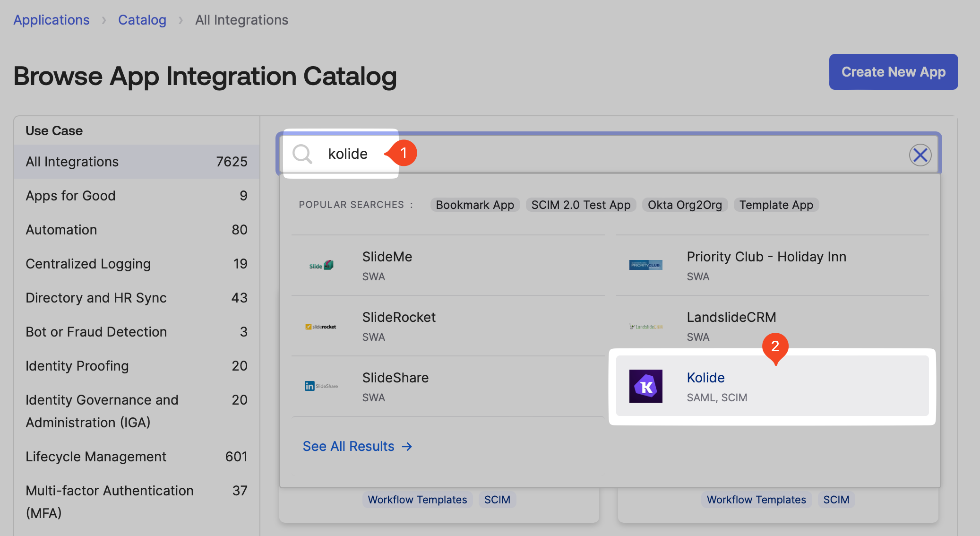Choose the Bookmark App popular search

click(x=475, y=205)
